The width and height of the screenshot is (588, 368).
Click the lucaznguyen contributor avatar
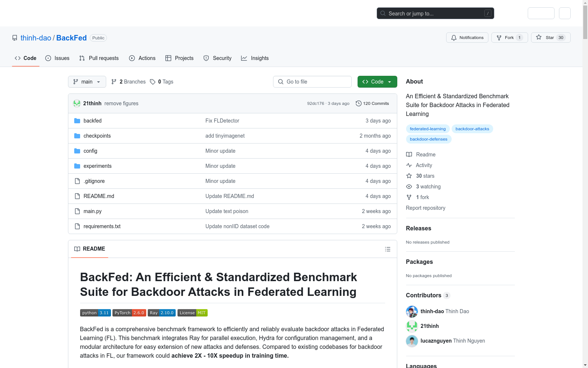(412, 341)
